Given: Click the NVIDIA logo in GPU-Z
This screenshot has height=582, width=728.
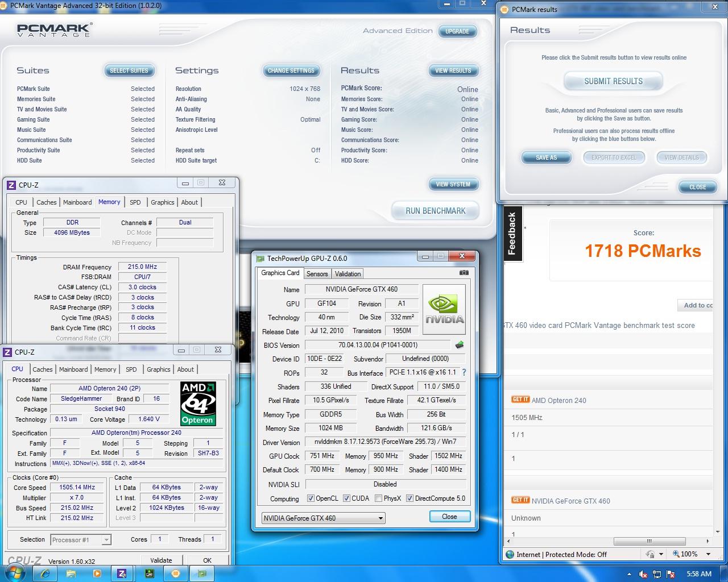Looking at the screenshot, I should (x=444, y=309).
